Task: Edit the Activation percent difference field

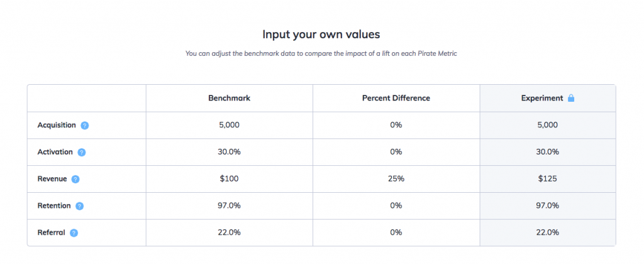Action: 396,152
